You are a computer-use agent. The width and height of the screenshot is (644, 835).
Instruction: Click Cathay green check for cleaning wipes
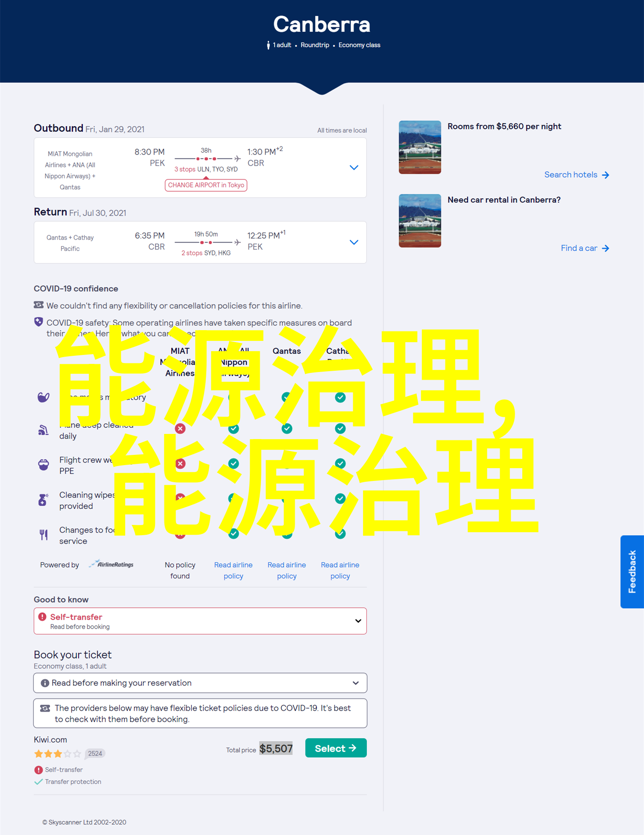click(x=340, y=498)
